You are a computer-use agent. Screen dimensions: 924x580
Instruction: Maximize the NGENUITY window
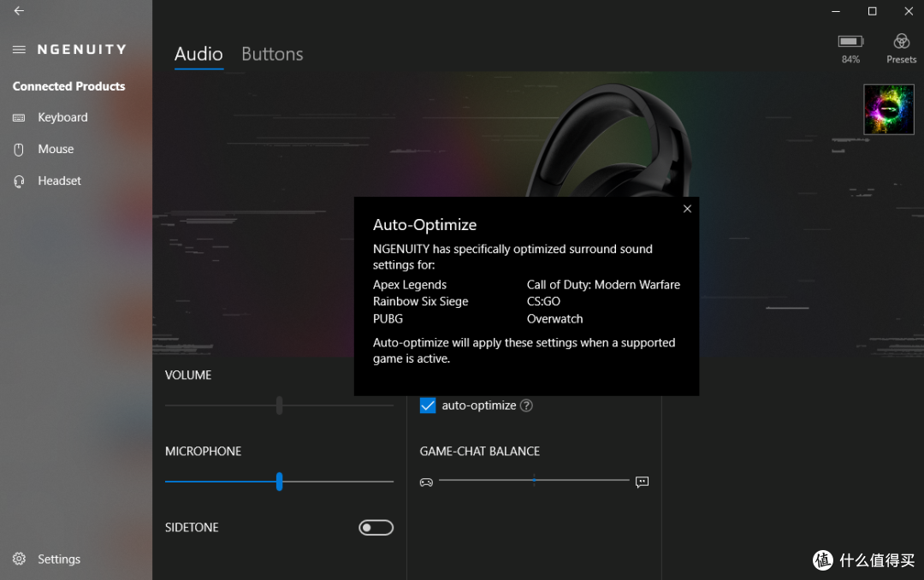[872, 11]
